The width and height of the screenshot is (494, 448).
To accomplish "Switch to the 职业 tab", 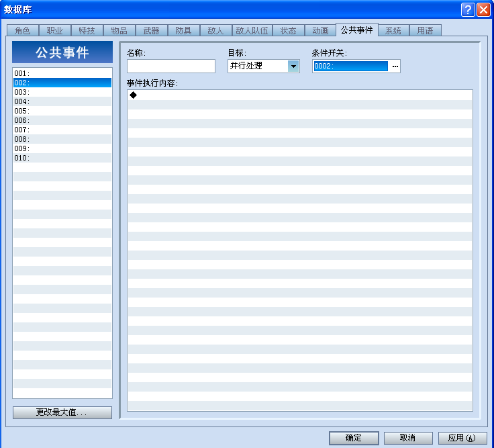I will 55,31.
